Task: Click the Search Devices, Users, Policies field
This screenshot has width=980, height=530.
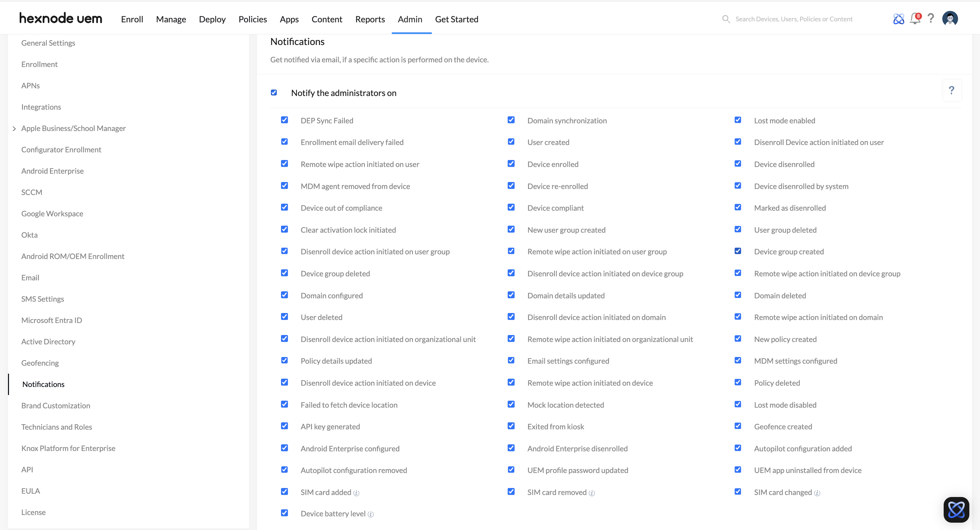Action: (794, 19)
